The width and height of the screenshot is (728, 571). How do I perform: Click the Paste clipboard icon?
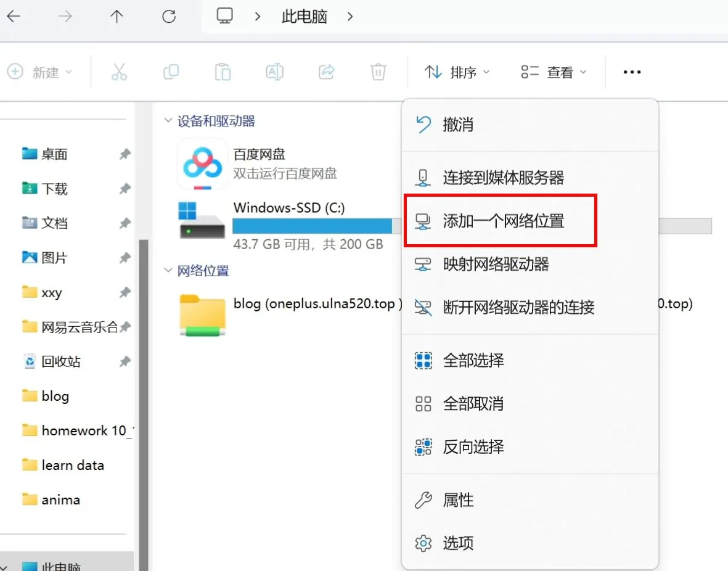pos(223,72)
